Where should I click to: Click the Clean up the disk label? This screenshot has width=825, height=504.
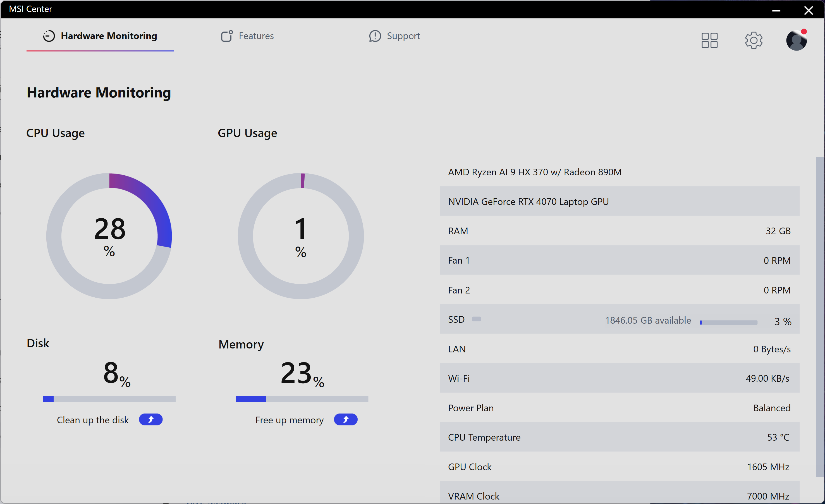pos(93,420)
